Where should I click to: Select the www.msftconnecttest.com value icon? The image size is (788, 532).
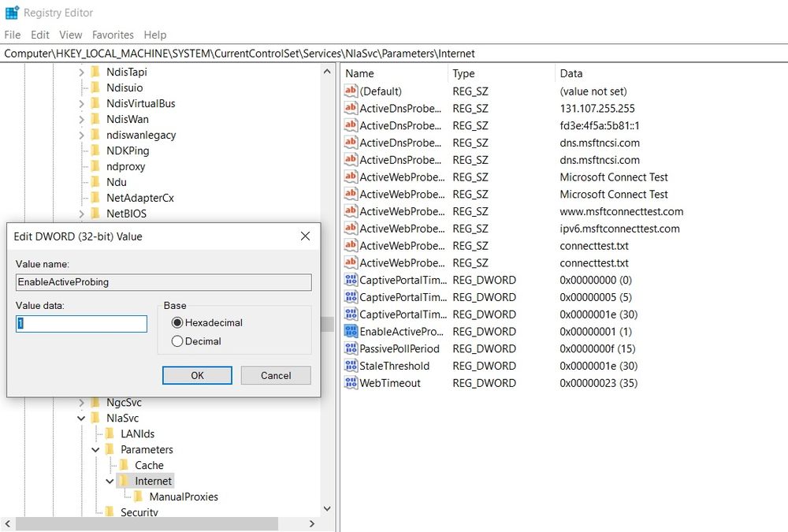[351, 210]
